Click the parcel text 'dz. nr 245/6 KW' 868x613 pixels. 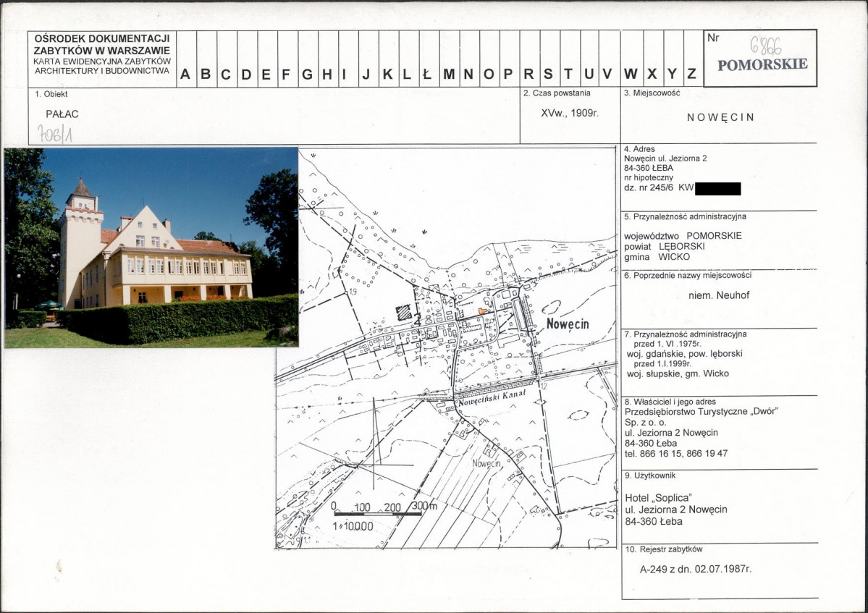tap(659, 188)
